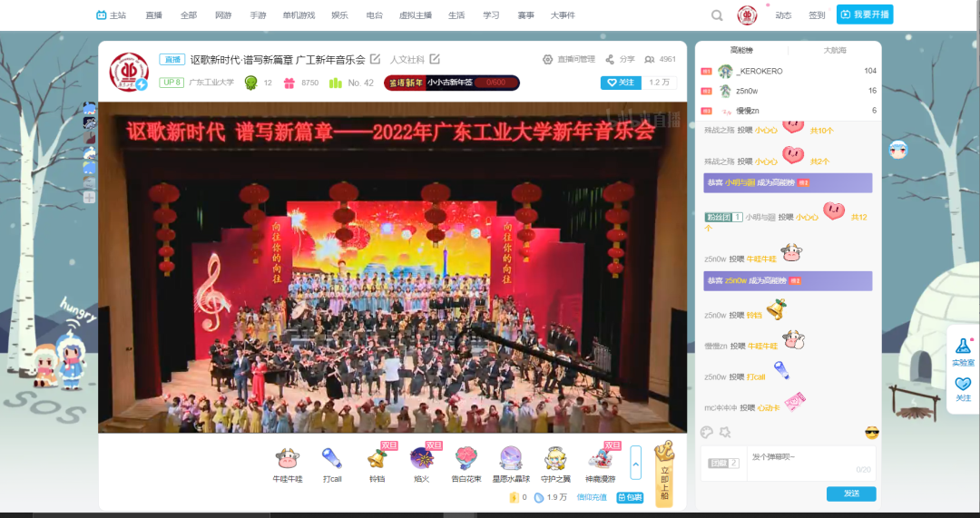Open the 立即上船 anchor banner
Image resolution: width=980 pixels, height=518 pixels.
[663, 473]
